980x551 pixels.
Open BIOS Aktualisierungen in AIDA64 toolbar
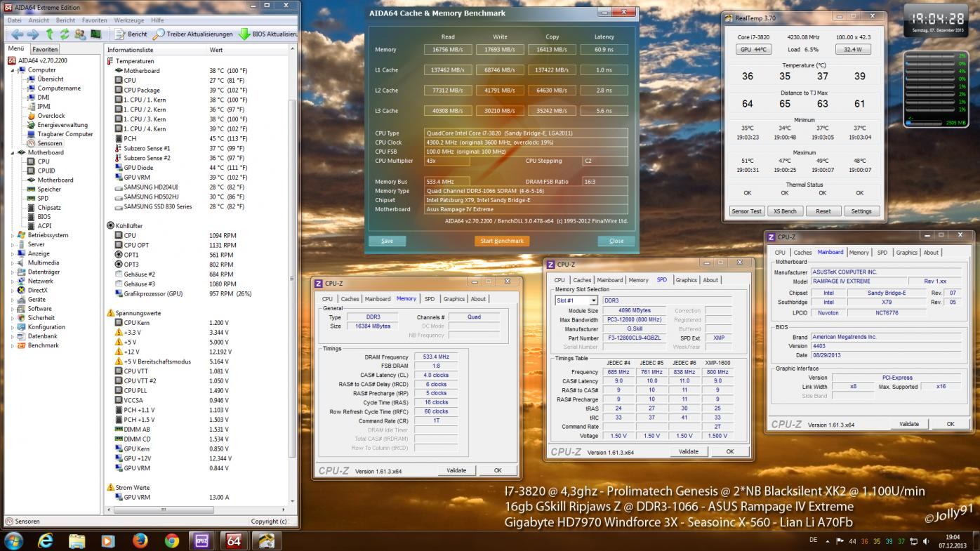(x=269, y=34)
